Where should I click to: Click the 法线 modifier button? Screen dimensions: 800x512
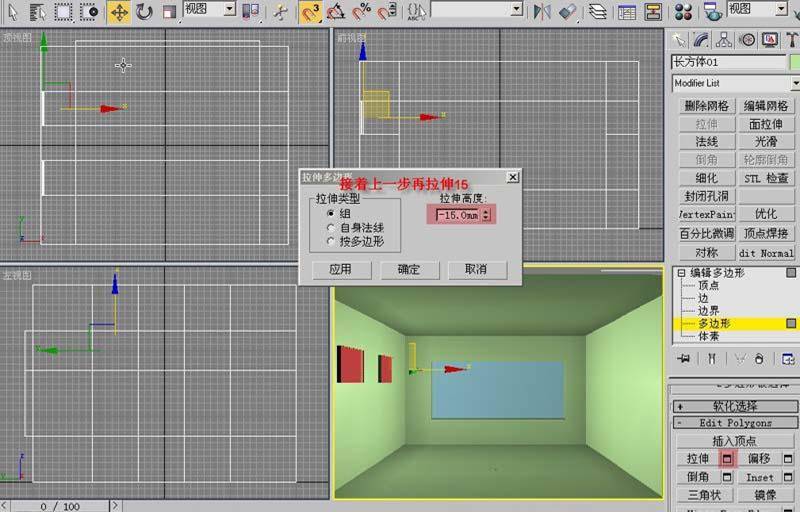pyautogui.click(x=707, y=142)
